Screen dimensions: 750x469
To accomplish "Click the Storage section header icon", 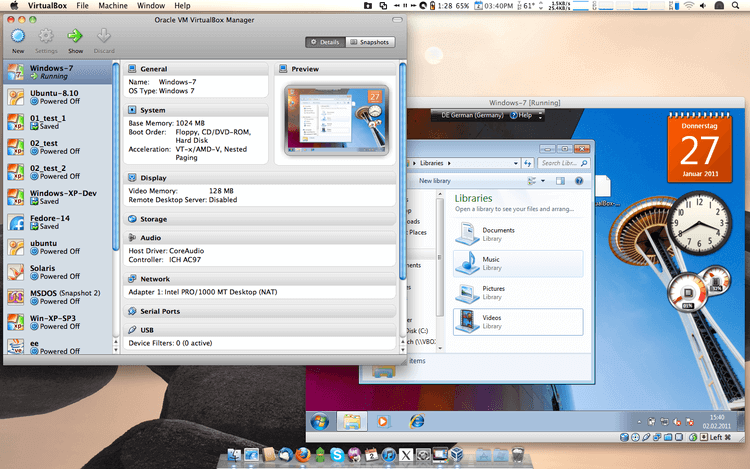I will [x=133, y=219].
